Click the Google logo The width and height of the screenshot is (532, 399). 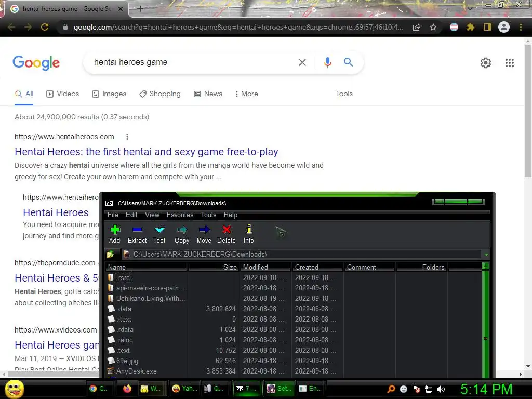[x=36, y=63]
